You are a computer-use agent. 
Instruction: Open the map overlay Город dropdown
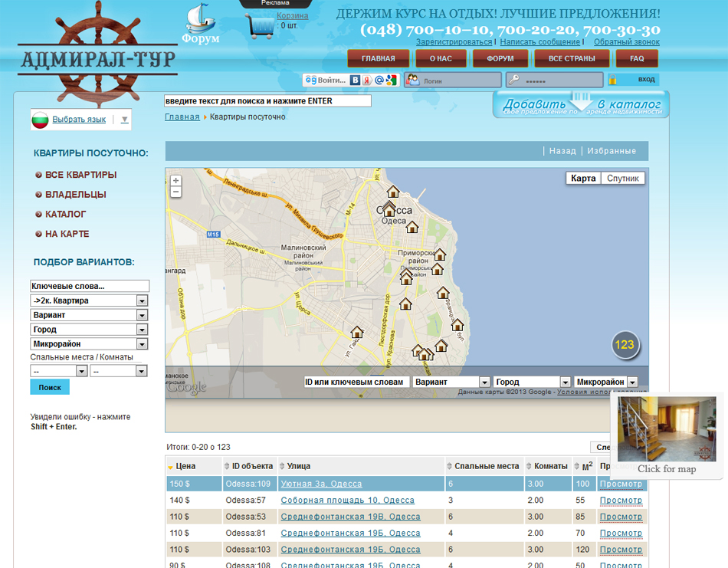tap(565, 382)
